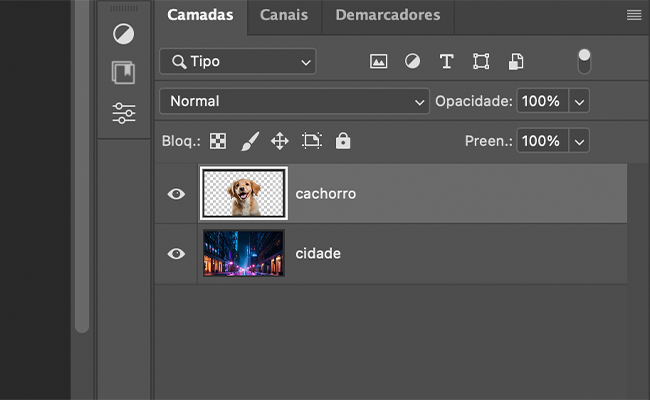
Task: Open the Tipo filter dropdown
Action: pyautogui.click(x=238, y=61)
